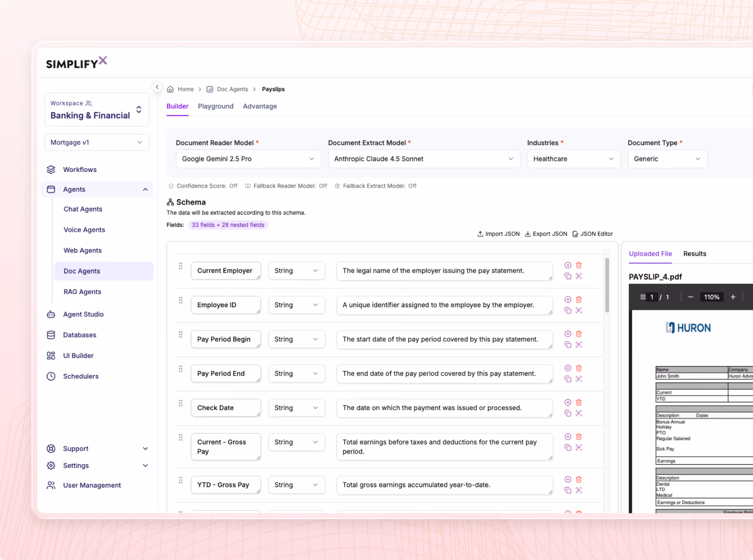Click Export JSON button
The width and height of the screenshot is (753, 560).
point(546,234)
